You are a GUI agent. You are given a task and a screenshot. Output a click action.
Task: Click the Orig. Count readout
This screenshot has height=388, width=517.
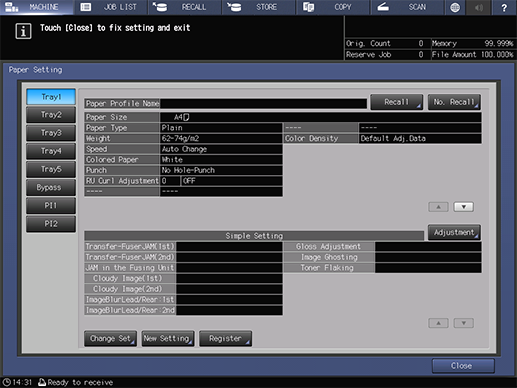[x=385, y=43]
